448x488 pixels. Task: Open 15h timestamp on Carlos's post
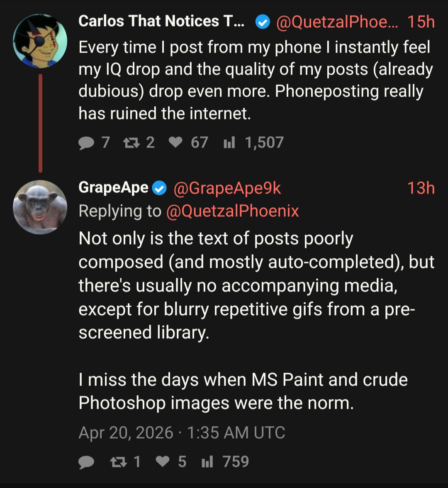pyautogui.click(x=421, y=22)
